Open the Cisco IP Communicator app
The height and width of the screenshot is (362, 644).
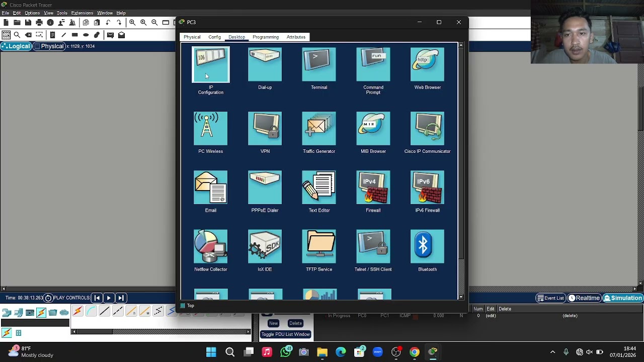pos(427,129)
